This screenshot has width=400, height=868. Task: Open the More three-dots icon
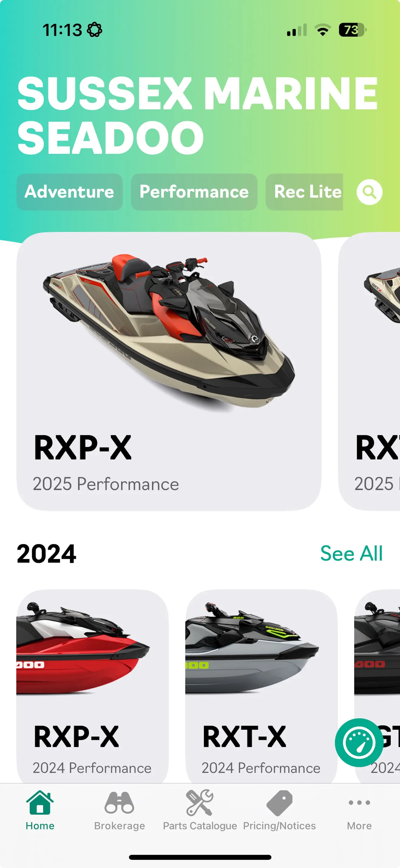point(359,803)
